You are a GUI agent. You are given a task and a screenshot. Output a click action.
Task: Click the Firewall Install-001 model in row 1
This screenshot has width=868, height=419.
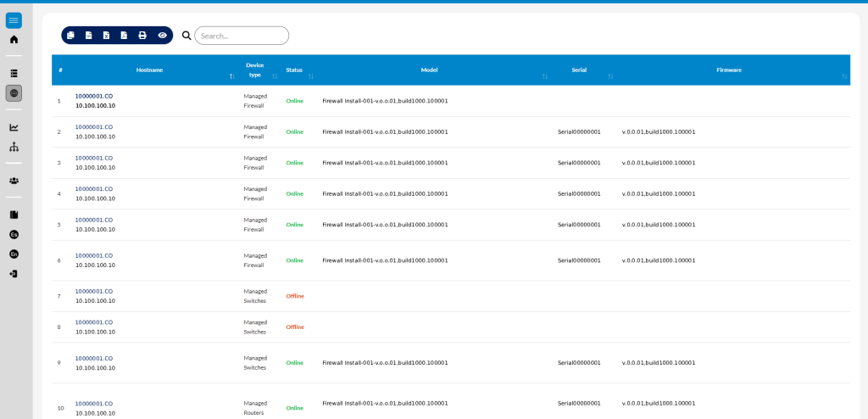(386, 101)
